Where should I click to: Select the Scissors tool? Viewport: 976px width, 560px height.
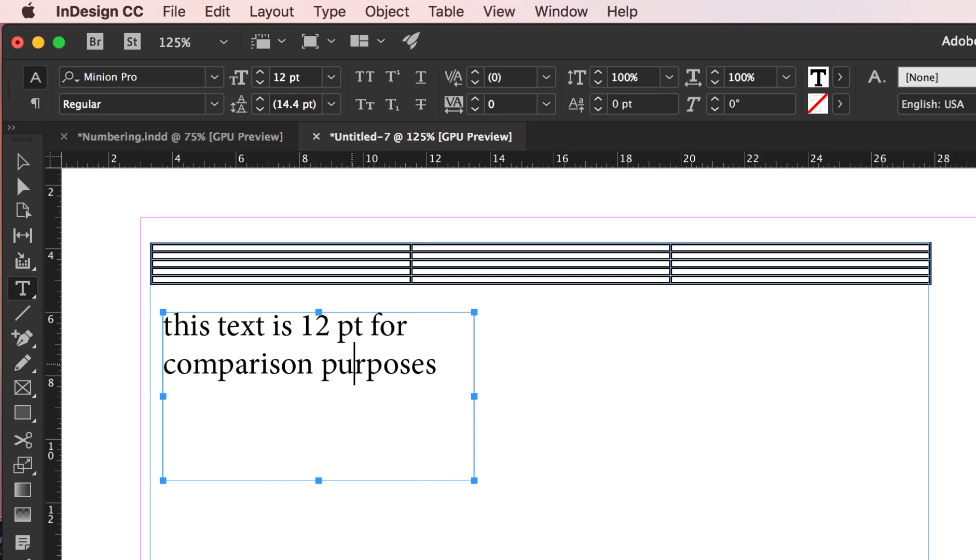click(23, 440)
